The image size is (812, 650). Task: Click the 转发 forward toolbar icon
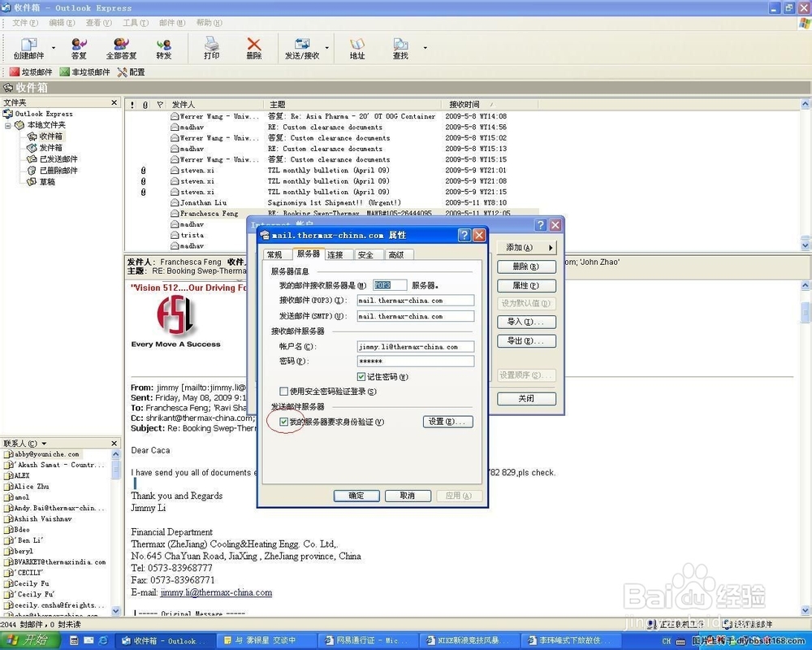(x=164, y=48)
